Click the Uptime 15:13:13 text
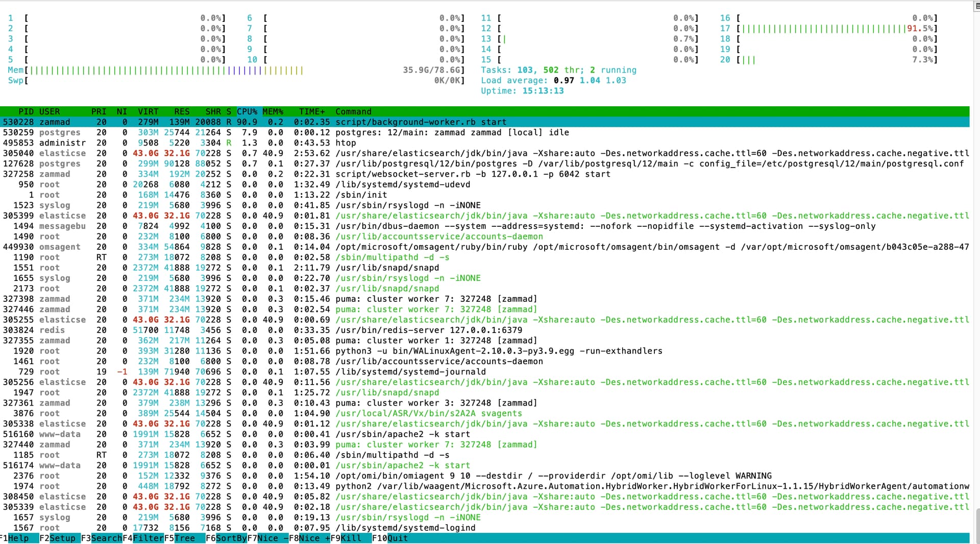Image resolution: width=980 pixels, height=544 pixels. 522,91
